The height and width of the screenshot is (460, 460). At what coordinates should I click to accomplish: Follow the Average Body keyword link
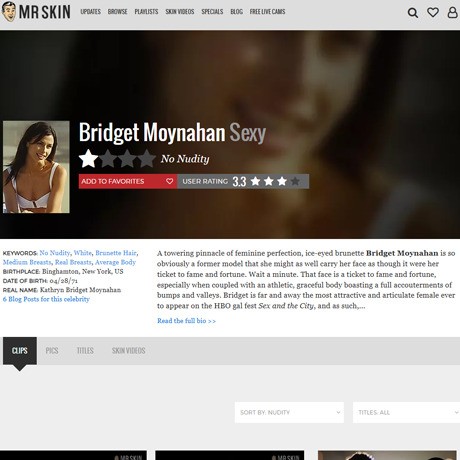point(115,262)
